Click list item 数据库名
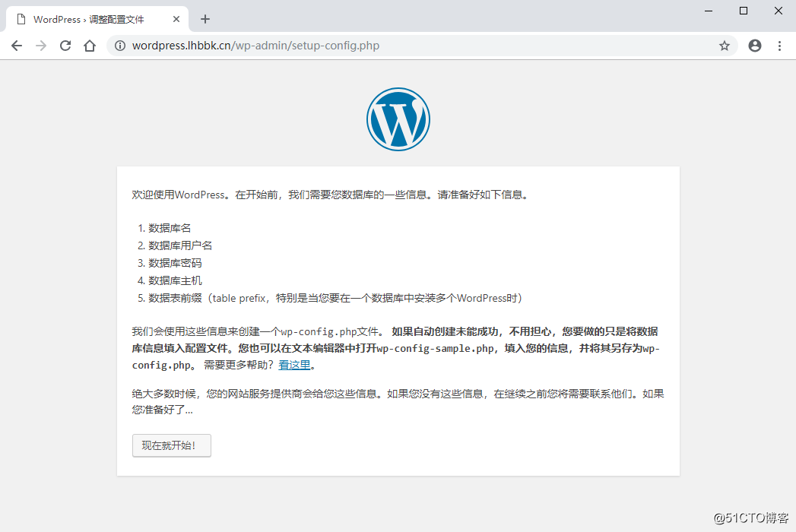This screenshot has height=532, width=796. point(170,228)
